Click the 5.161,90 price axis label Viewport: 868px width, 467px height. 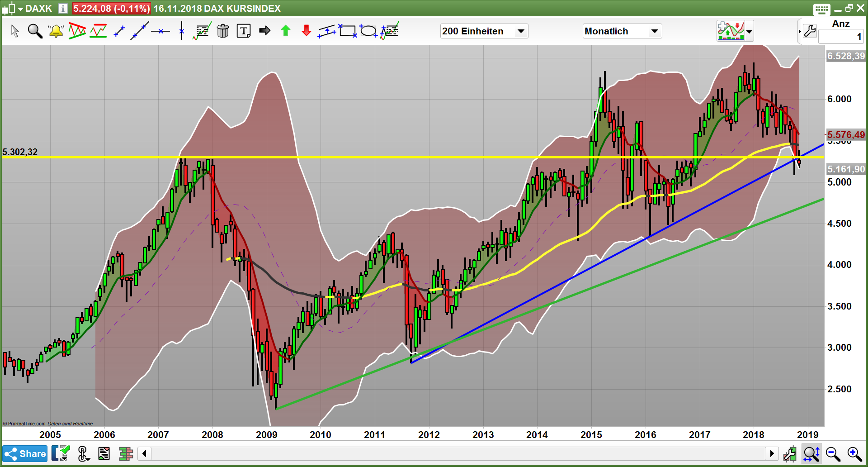[846, 169]
